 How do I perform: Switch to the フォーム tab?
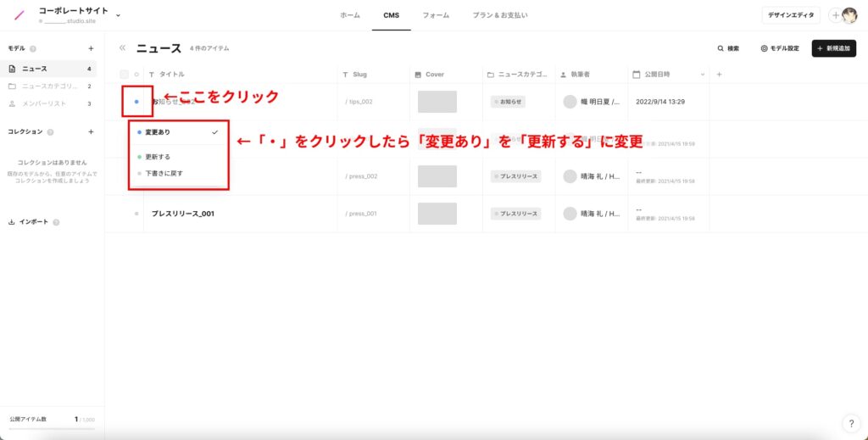pos(436,15)
